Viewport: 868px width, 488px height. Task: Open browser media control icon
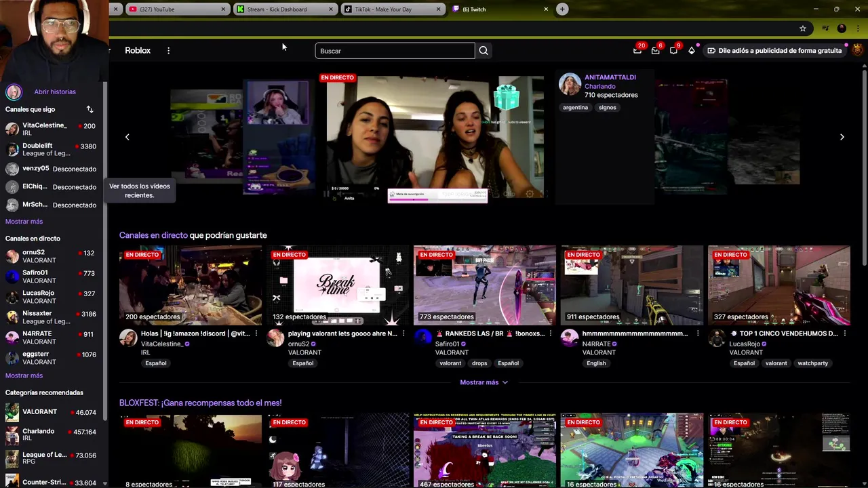point(825,28)
